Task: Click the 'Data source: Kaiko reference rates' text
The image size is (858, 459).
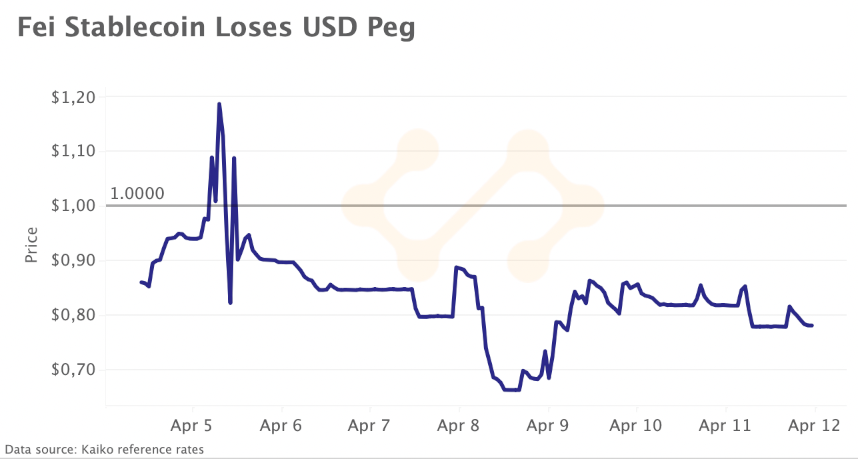Action: click(x=104, y=450)
